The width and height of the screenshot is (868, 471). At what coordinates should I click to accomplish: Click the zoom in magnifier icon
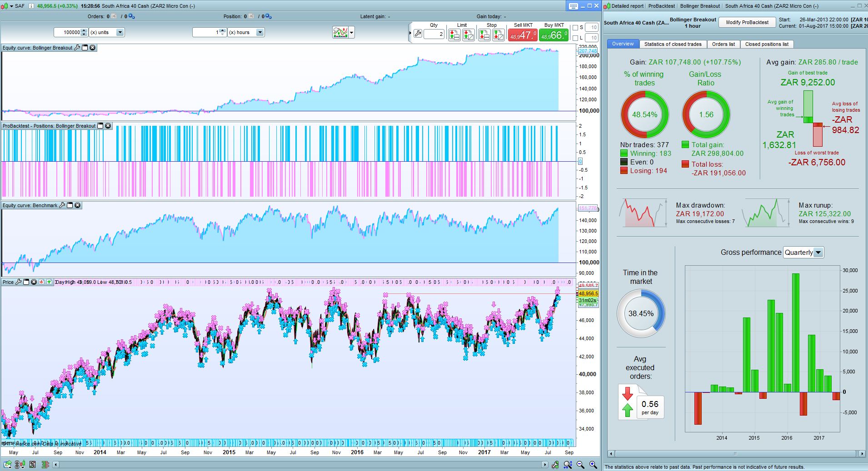[x=593, y=465]
